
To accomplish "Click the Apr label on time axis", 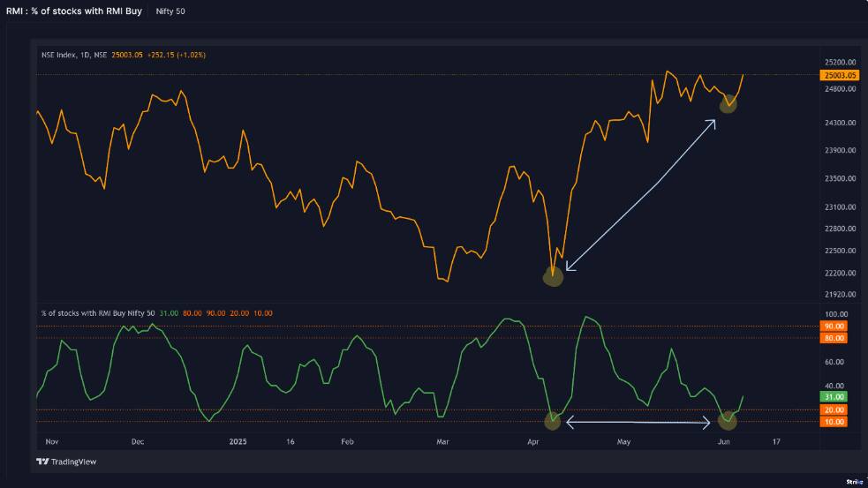I will (532, 439).
